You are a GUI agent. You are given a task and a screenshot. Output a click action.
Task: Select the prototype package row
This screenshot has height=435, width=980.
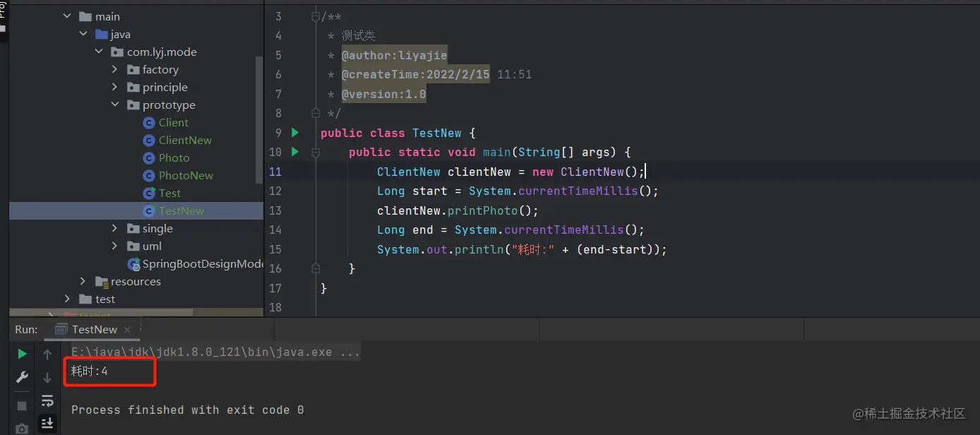pyautogui.click(x=136, y=105)
